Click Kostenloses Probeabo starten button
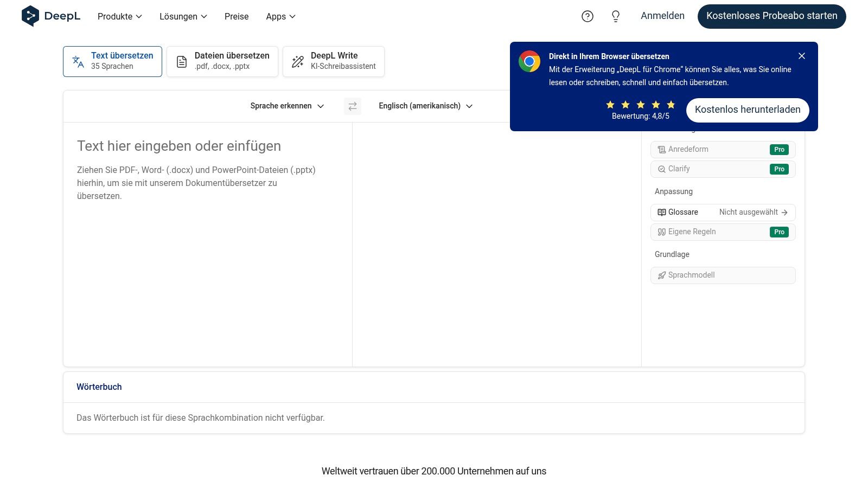Viewport: 868px width, 488px height. pos(772,16)
